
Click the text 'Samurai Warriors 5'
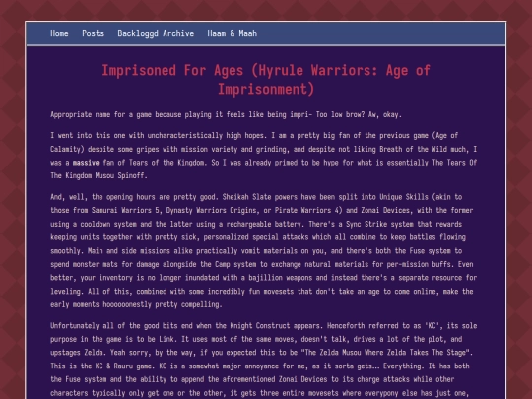125,211
